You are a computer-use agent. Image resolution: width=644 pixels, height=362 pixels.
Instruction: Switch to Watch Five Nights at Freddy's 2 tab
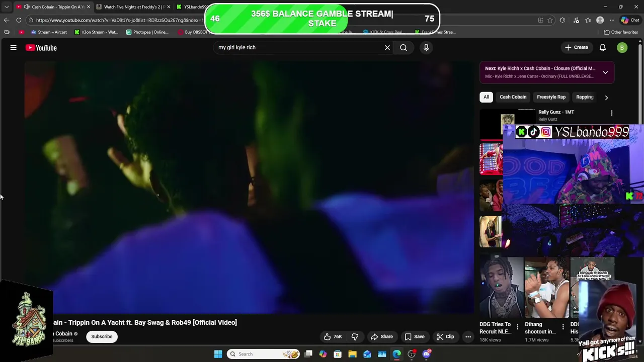coord(133,7)
